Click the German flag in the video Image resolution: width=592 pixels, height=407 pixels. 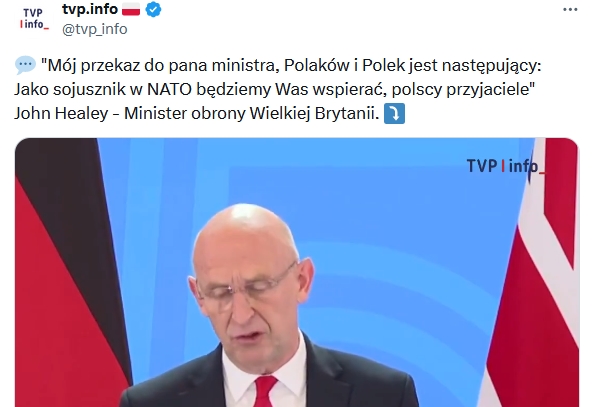[x=70, y=273]
